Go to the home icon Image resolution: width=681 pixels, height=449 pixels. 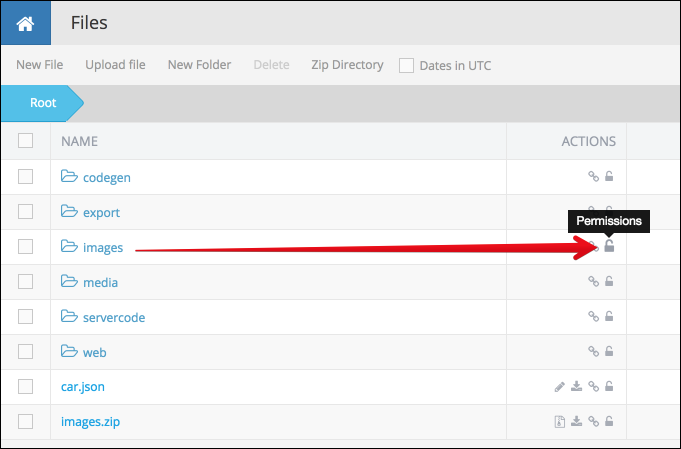click(x=25, y=23)
